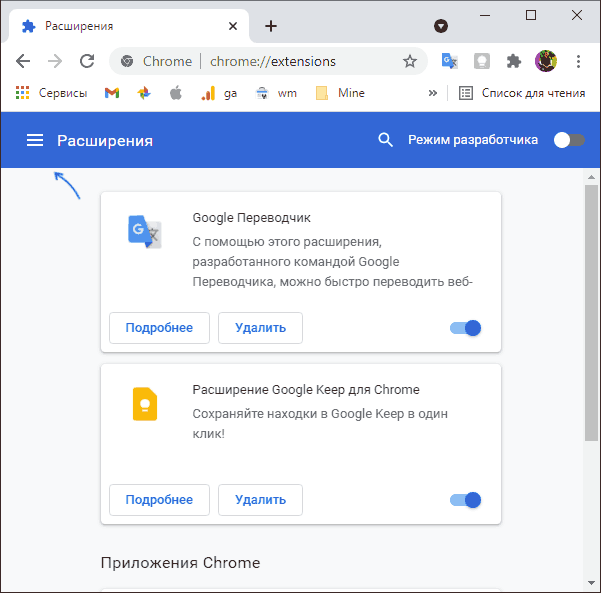The width and height of the screenshot is (601, 593).
Task: Open the Extensions puzzle-piece menu
Action: pos(514,61)
